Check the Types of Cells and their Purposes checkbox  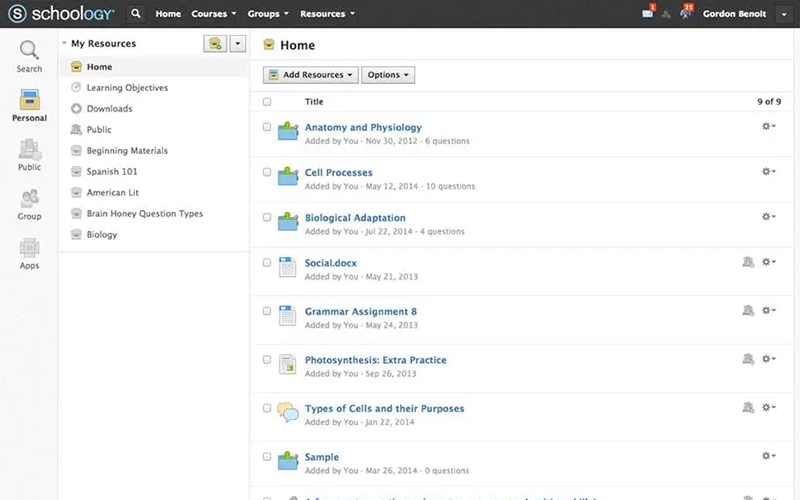[267, 408]
